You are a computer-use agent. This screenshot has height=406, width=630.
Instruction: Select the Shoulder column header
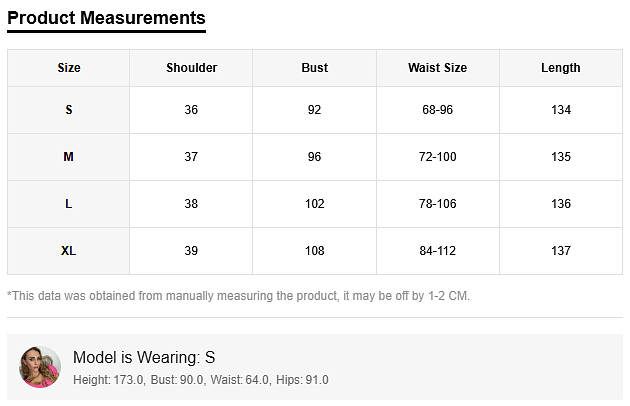[191, 68]
